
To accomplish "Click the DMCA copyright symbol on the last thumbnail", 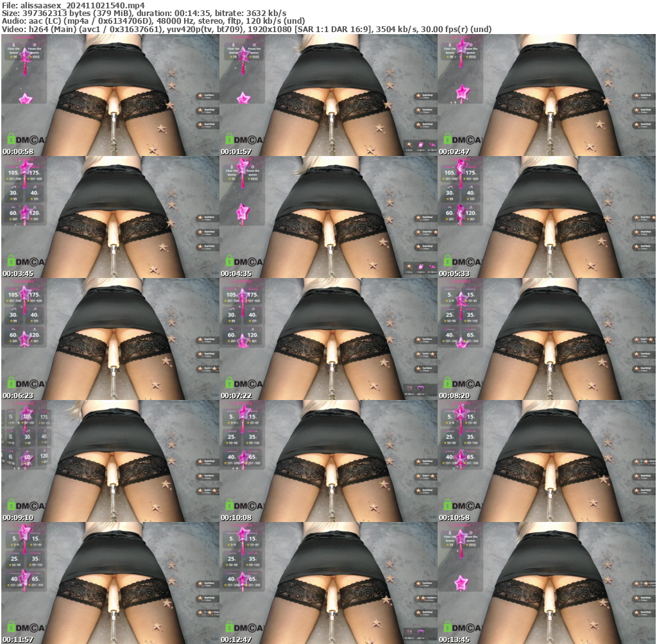I will pyautogui.click(x=470, y=626).
